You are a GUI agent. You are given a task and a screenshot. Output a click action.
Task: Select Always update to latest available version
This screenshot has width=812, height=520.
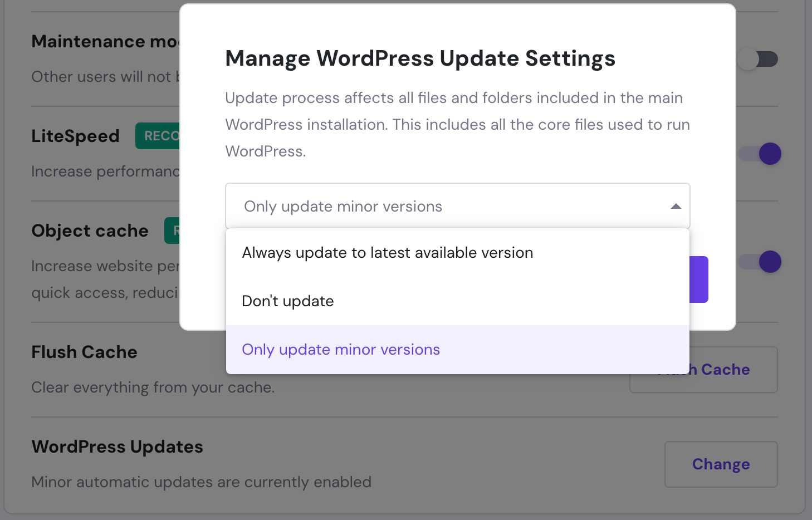pyautogui.click(x=388, y=253)
